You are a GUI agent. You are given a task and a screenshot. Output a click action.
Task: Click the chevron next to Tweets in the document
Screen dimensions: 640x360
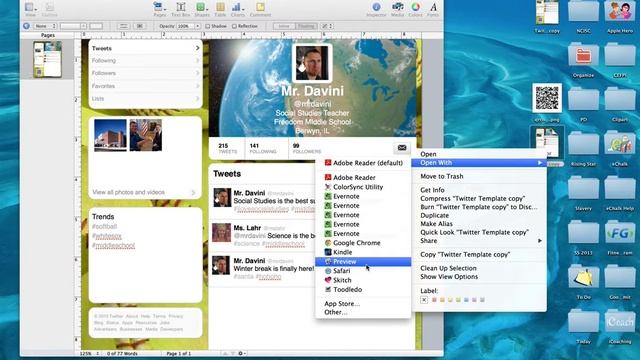pos(198,48)
